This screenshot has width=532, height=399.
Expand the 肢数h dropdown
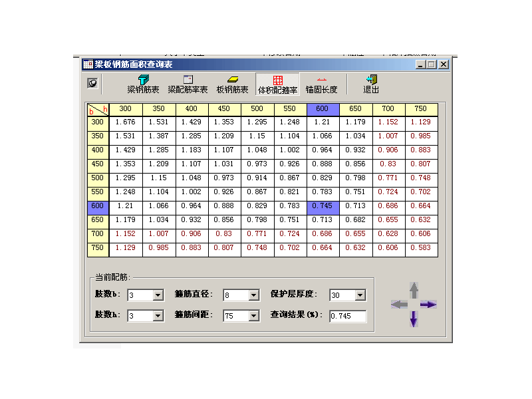click(x=158, y=316)
